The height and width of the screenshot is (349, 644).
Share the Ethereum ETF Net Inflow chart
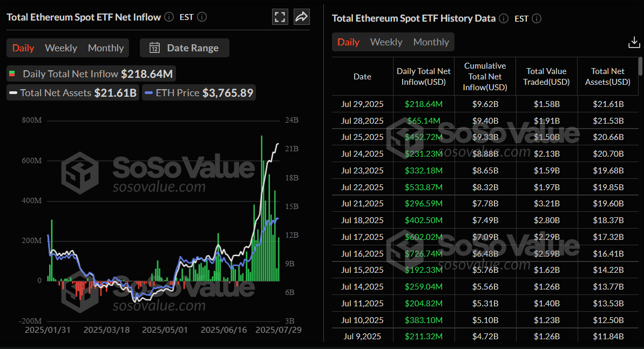tap(301, 17)
